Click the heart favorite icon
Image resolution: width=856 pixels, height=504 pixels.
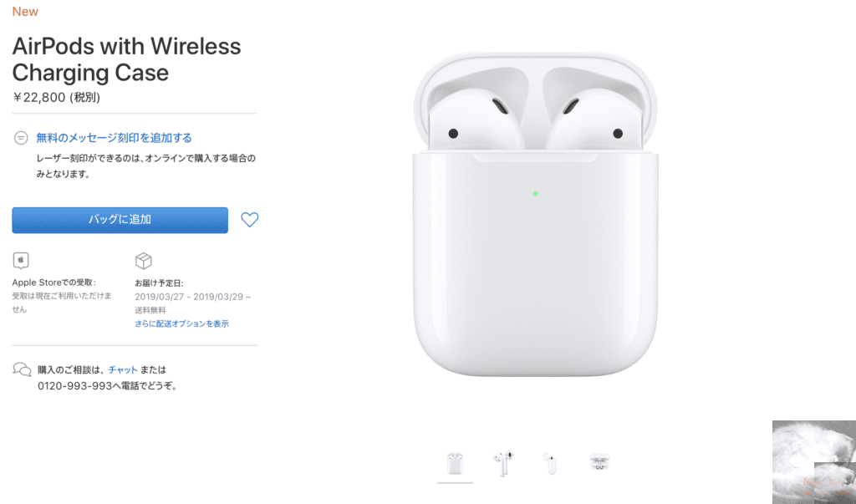249,220
